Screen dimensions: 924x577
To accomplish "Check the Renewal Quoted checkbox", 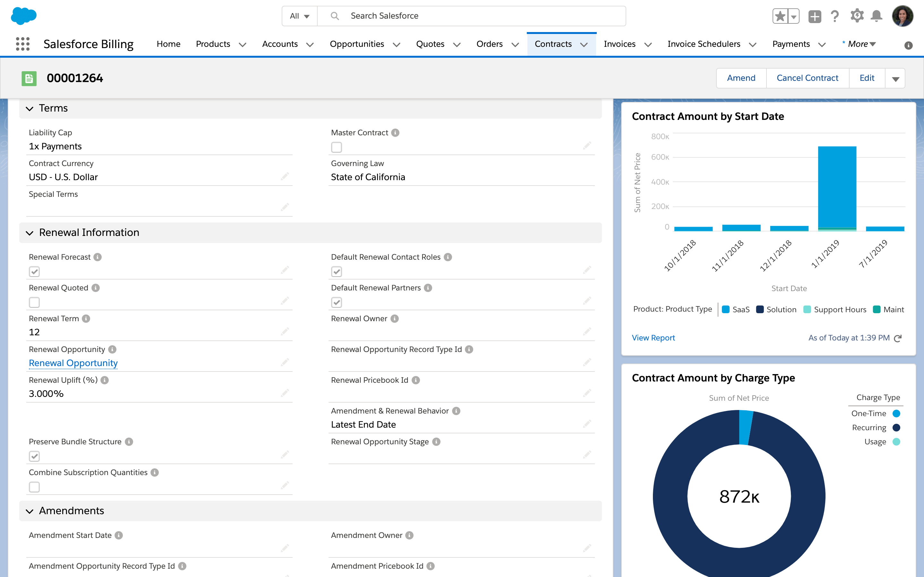I will [34, 303].
